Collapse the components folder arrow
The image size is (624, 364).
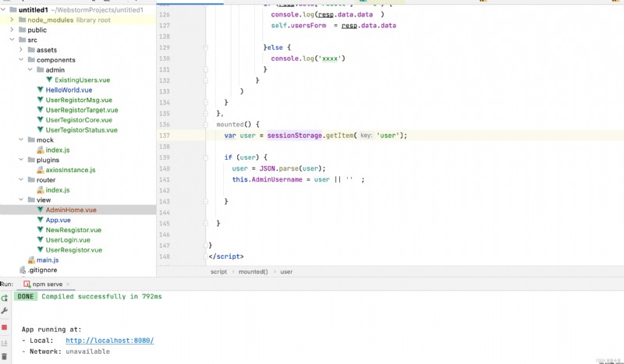[x=21, y=60]
